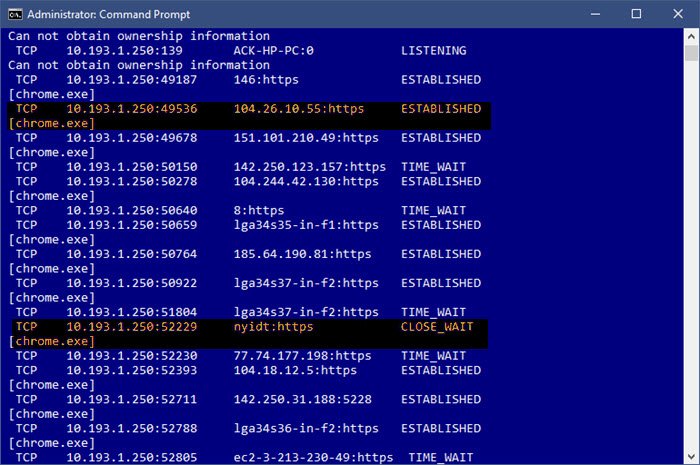
Task: Click the host lga34s36-in-f2:https
Action: (306, 428)
